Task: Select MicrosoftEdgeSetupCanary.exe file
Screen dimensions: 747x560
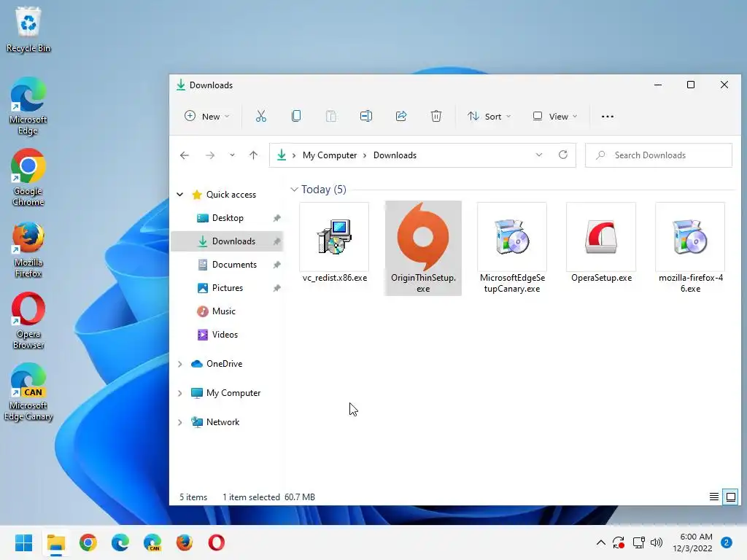Action: (x=512, y=248)
